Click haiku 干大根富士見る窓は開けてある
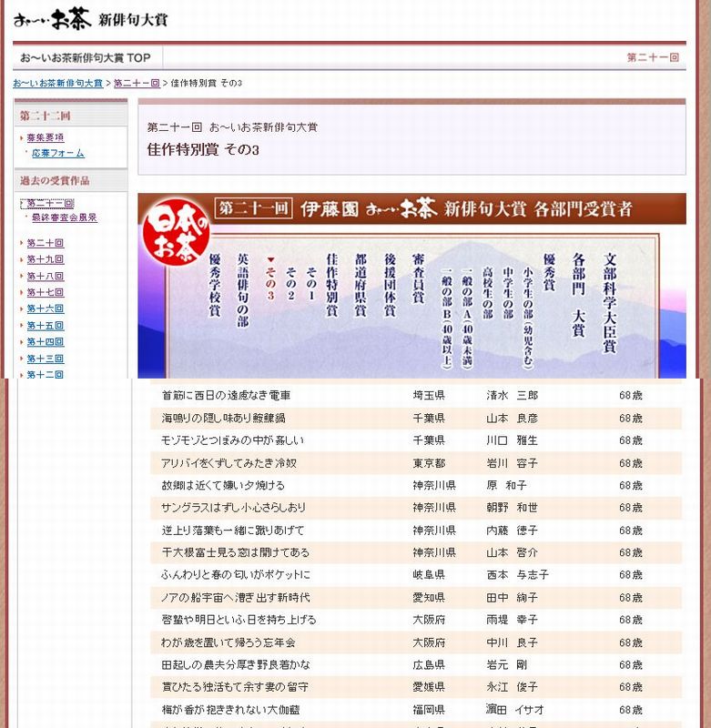Viewport: 711px width, 728px height. [236, 552]
